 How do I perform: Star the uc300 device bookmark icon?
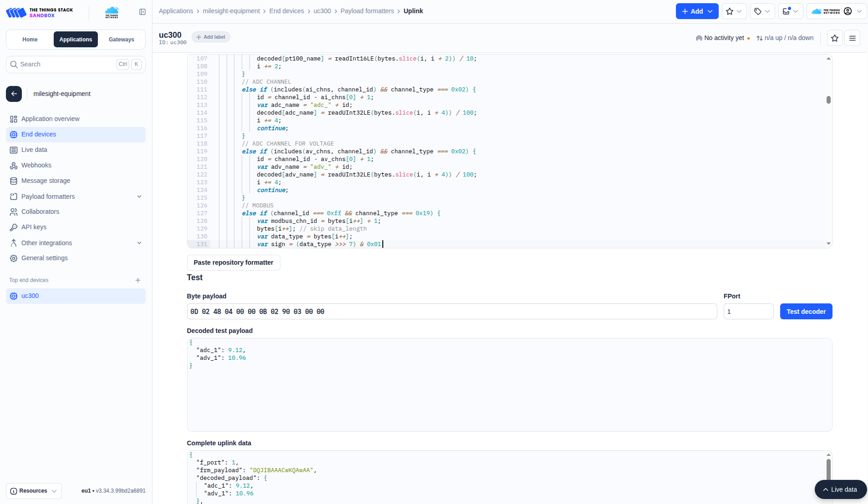coord(835,38)
